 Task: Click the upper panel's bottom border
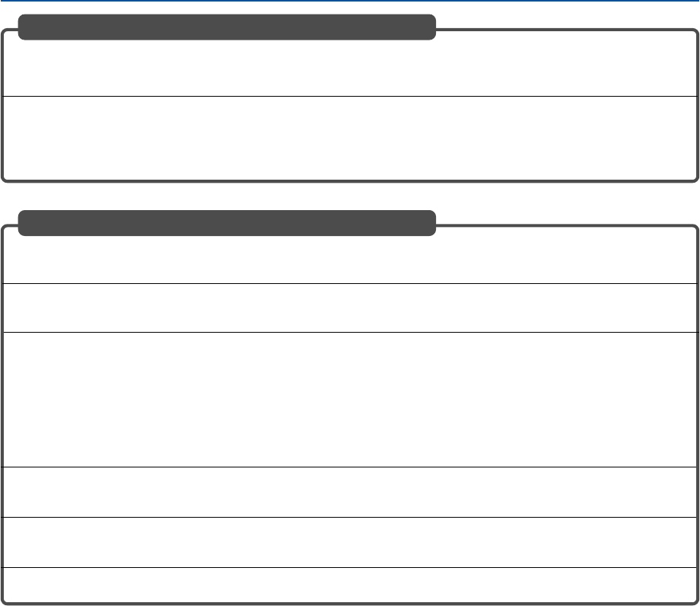(350, 181)
